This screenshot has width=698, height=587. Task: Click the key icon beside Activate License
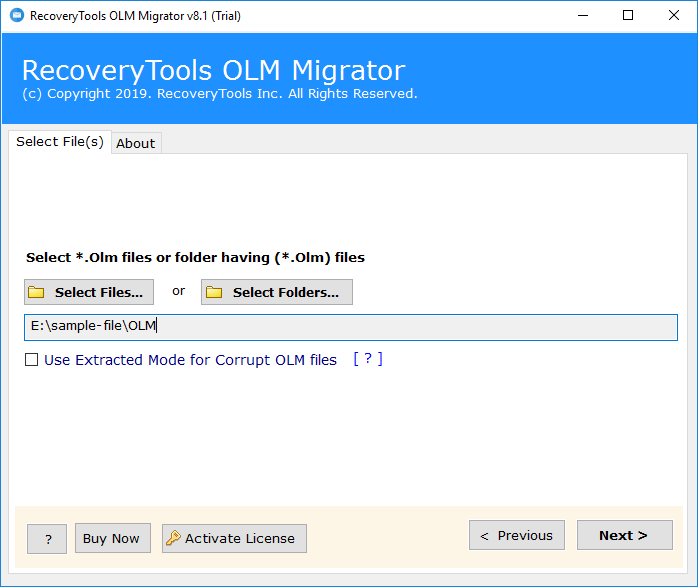(x=173, y=538)
